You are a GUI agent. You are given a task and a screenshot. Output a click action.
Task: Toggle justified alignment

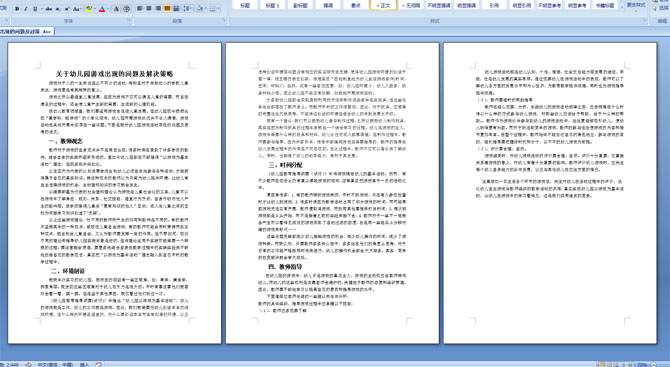(x=167, y=9)
